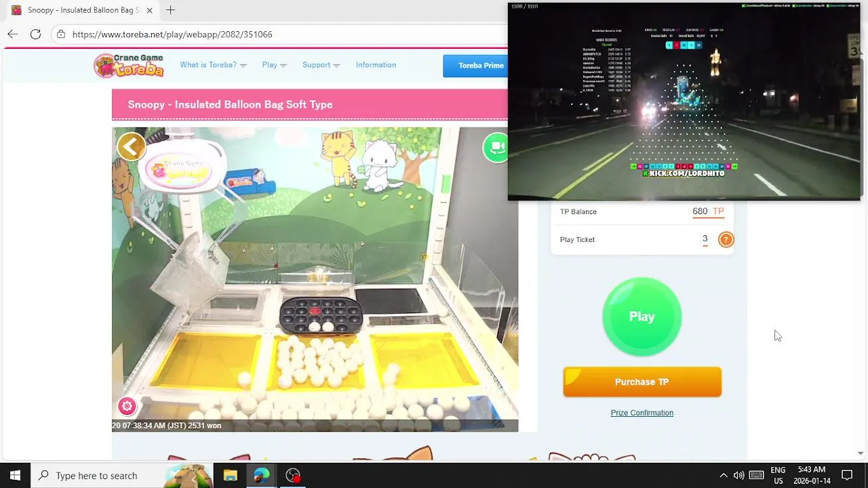Click the ENG US language indicator
Viewport: 868px width, 488px height.
[778, 475]
